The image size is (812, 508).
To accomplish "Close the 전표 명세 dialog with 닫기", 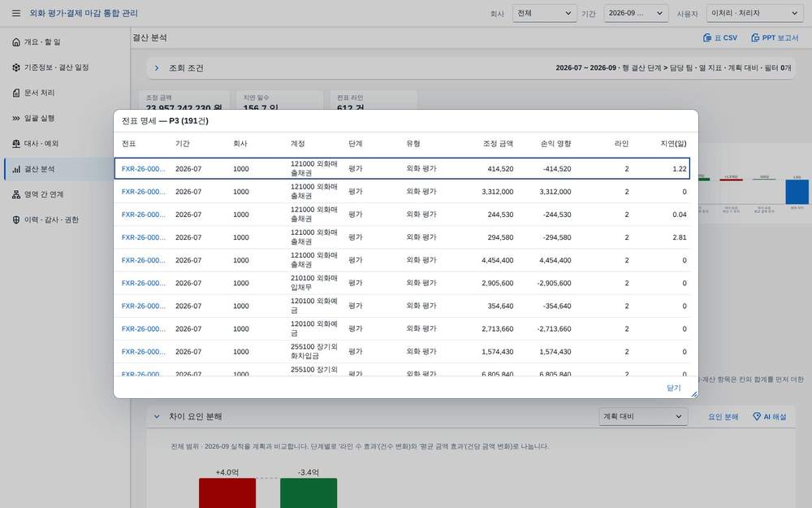I will [674, 389].
